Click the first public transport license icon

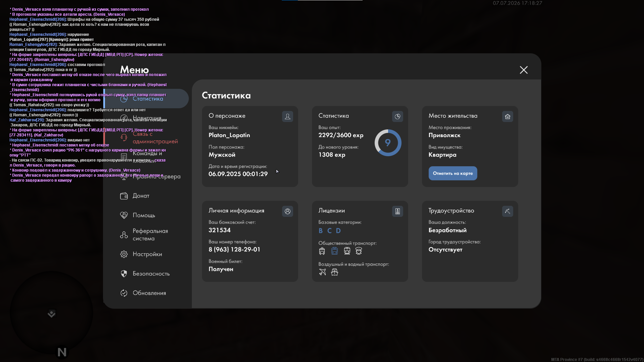point(322,251)
